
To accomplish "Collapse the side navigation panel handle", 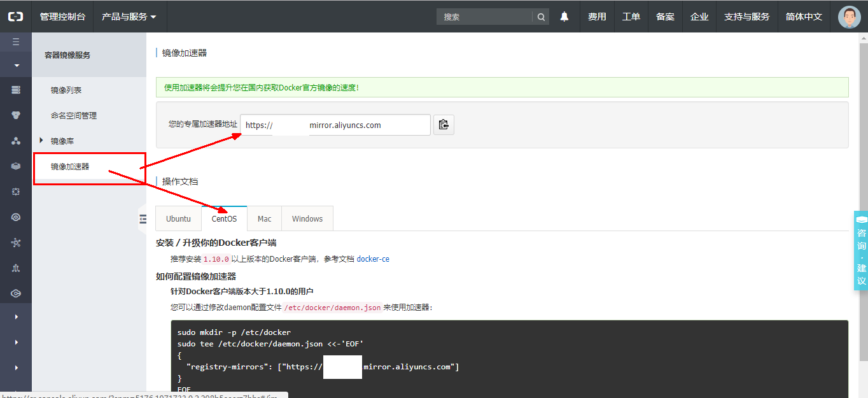I will click(x=143, y=220).
